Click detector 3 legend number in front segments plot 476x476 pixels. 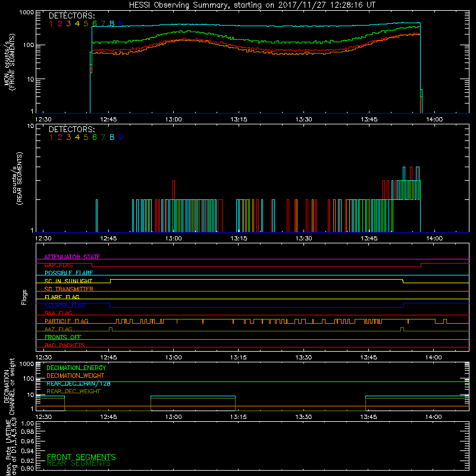click(x=68, y=23)
